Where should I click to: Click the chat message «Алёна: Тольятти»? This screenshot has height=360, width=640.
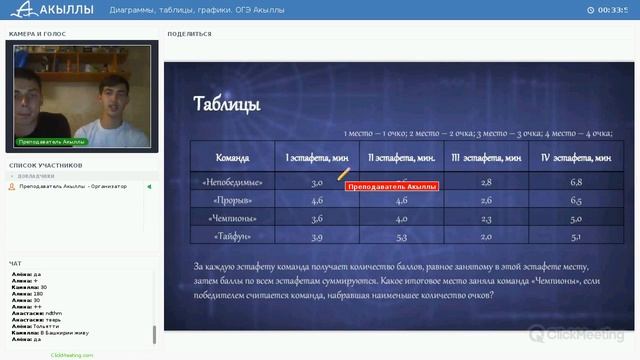click(36, 326)
